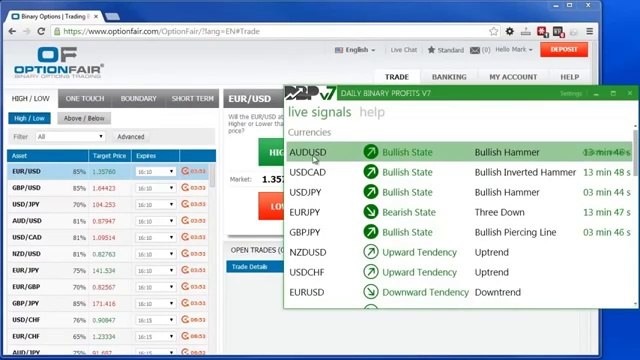Switch to the TRADE tab
640x360 pixels.
(x=397, y=77)
